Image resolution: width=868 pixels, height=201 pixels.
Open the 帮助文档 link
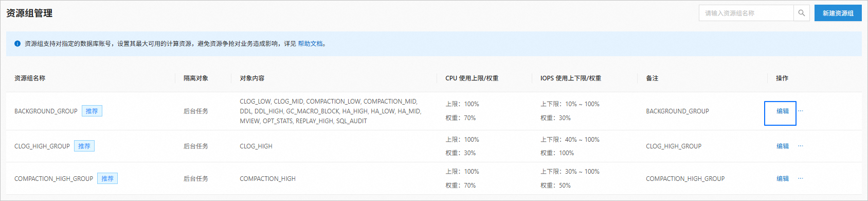[310, 44]
